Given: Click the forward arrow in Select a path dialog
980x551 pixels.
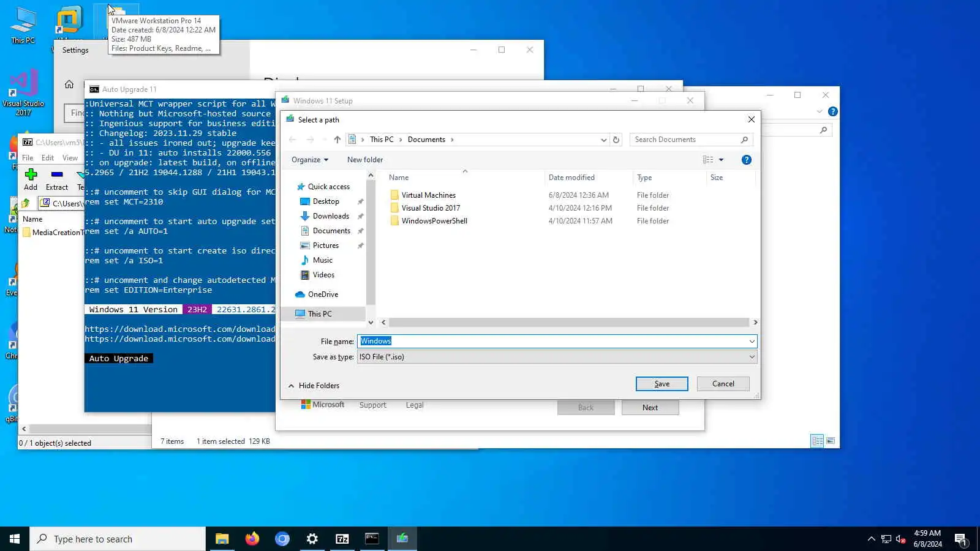Looking at the screenshot, I should [x=310, y=140].
